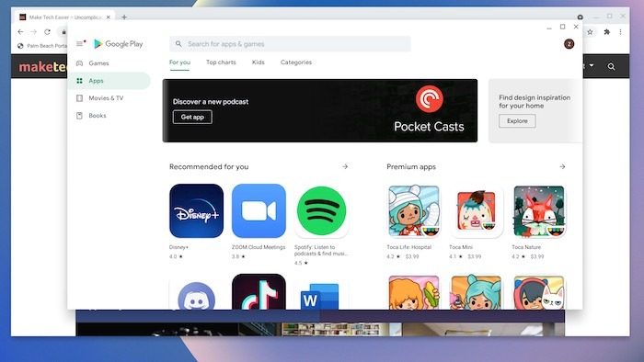Open the Toca app with blue-haired character
This screenshot has width=644, height=362.
click(477, 292)
